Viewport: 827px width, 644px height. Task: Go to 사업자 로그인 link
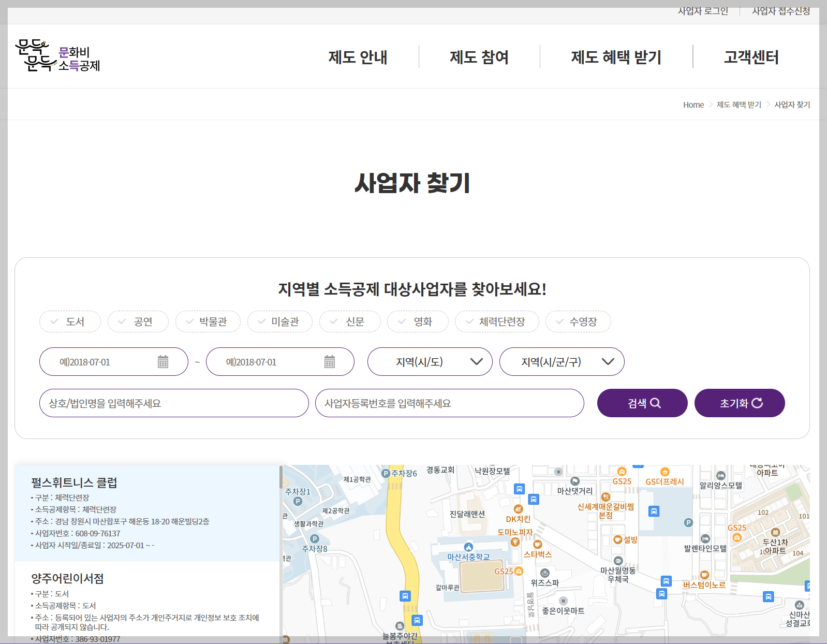(703, 11)
